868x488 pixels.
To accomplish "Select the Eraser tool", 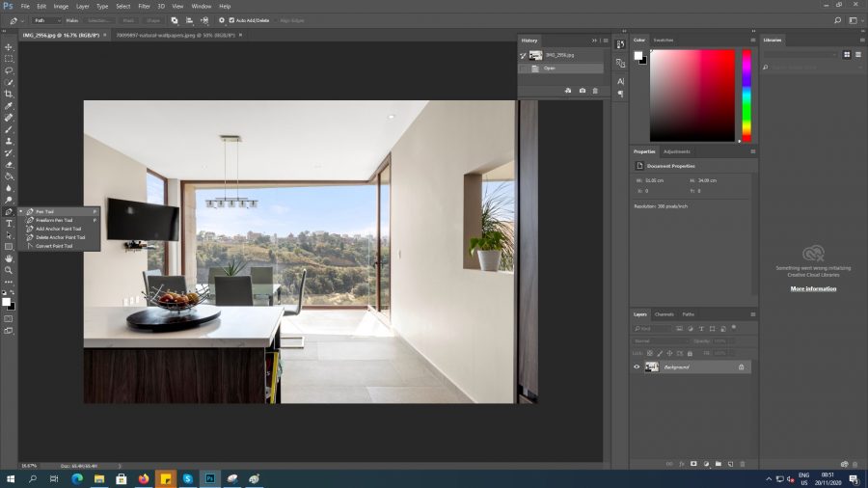I will (x=9, y=165).
